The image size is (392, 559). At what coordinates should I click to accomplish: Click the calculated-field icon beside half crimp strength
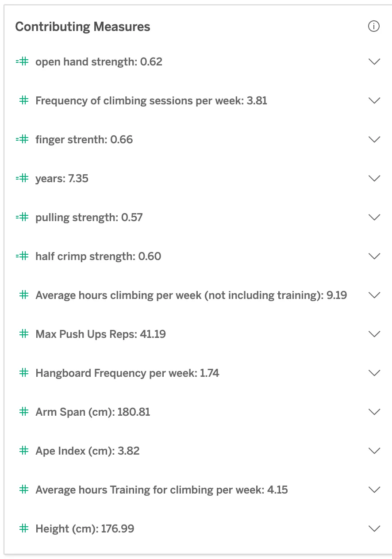22,256
